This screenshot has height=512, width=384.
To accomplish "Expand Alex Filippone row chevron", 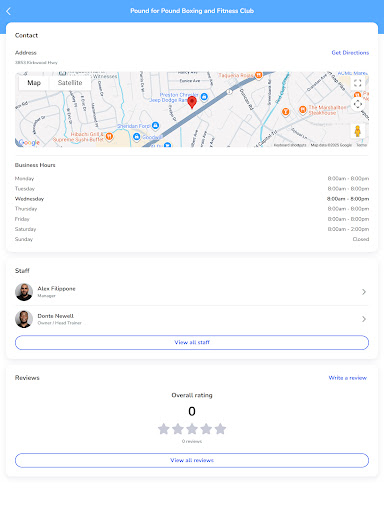I will (364, 292).
